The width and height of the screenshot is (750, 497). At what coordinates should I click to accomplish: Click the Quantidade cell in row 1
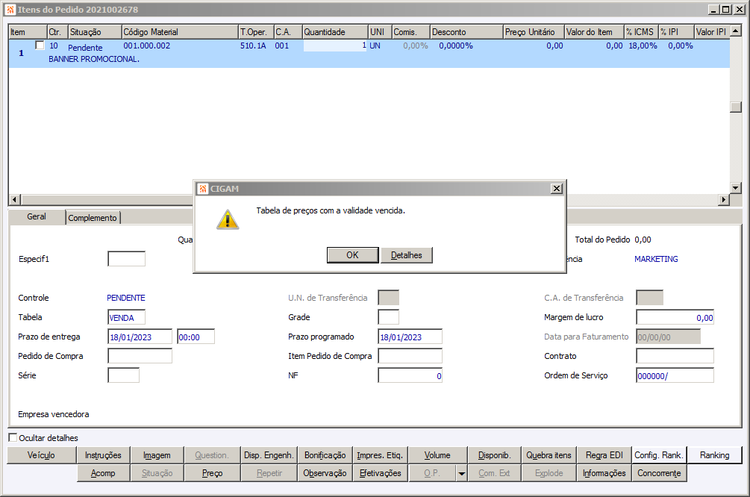pyautogui.click(x=335, y=46)
